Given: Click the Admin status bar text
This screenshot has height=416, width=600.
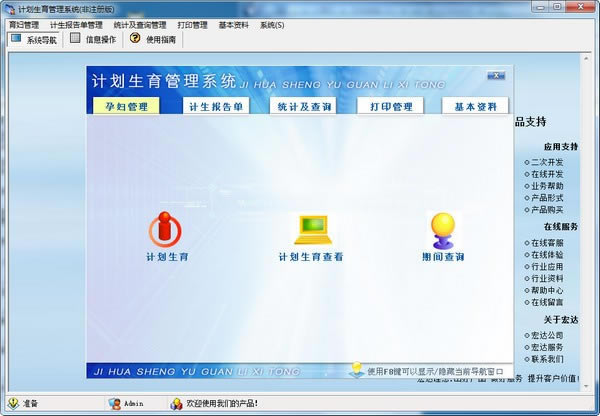Looking at the screenshot, I should click(x=134, y=403).
